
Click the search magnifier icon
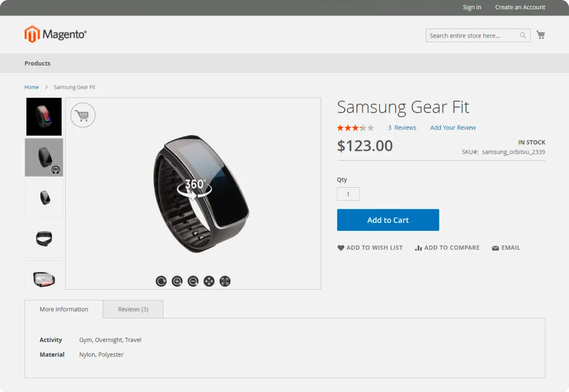(523, 35)
